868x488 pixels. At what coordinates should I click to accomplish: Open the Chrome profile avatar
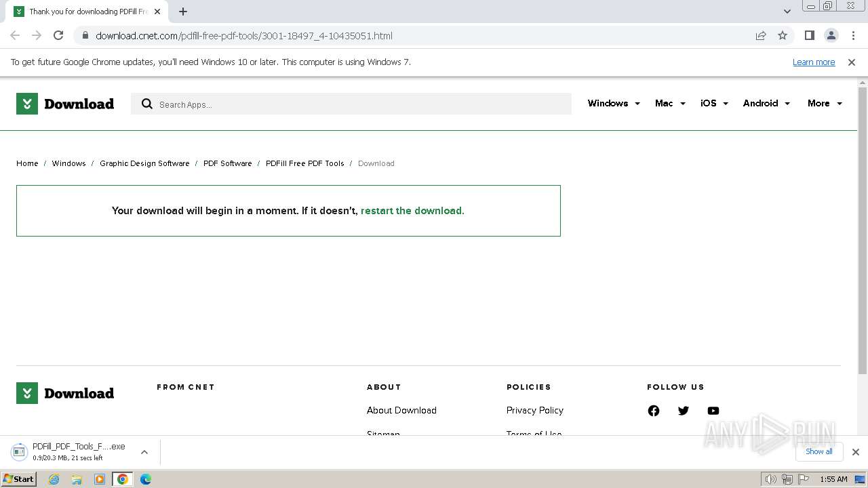point(831,35)
